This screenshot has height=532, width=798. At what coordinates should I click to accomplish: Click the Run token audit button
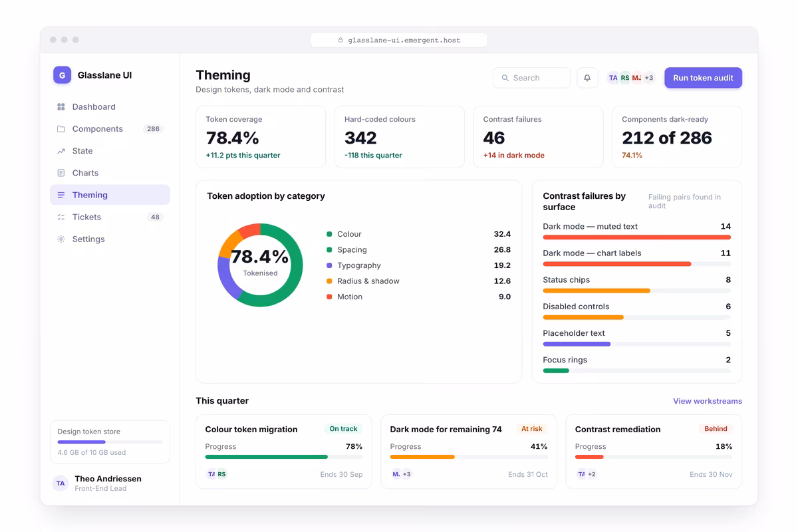tap(703, 78)
